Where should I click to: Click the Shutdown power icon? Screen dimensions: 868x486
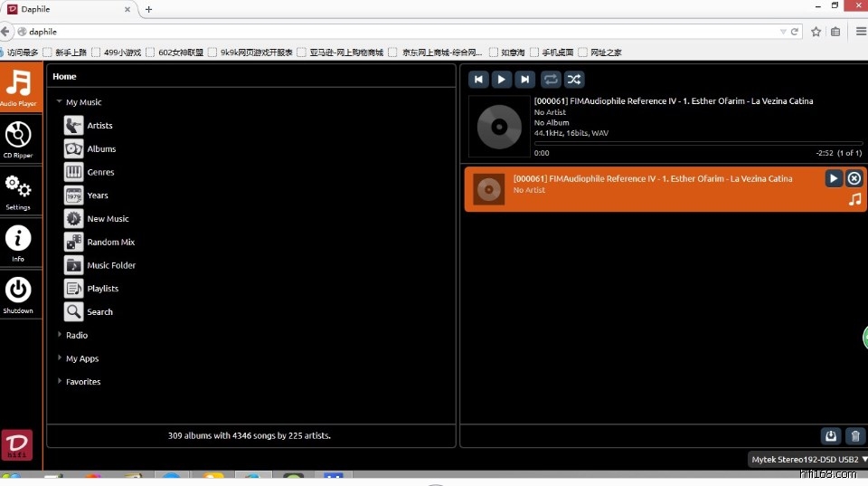[18, 291]
